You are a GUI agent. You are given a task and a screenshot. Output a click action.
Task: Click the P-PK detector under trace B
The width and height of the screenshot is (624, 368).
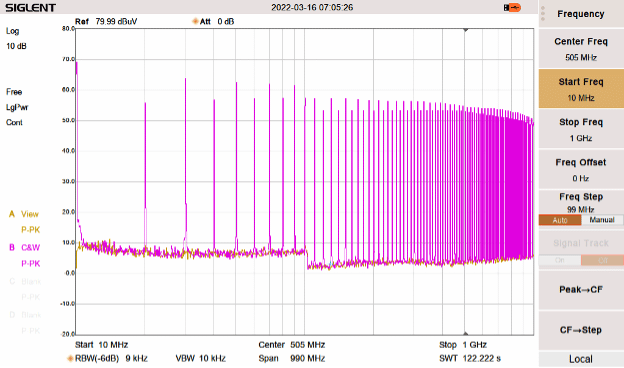pos(31,263)
